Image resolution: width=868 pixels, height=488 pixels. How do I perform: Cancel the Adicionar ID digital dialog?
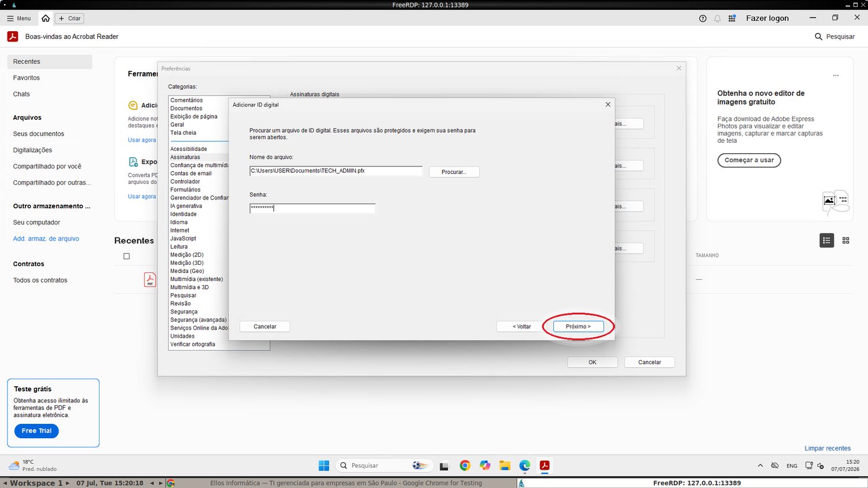point(264,327)
